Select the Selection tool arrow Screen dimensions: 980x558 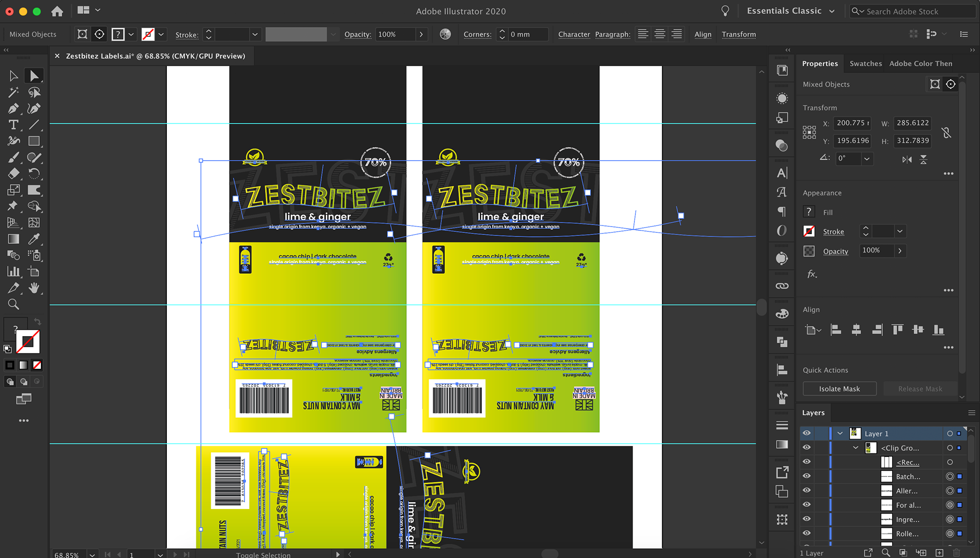tap(14, 76)
